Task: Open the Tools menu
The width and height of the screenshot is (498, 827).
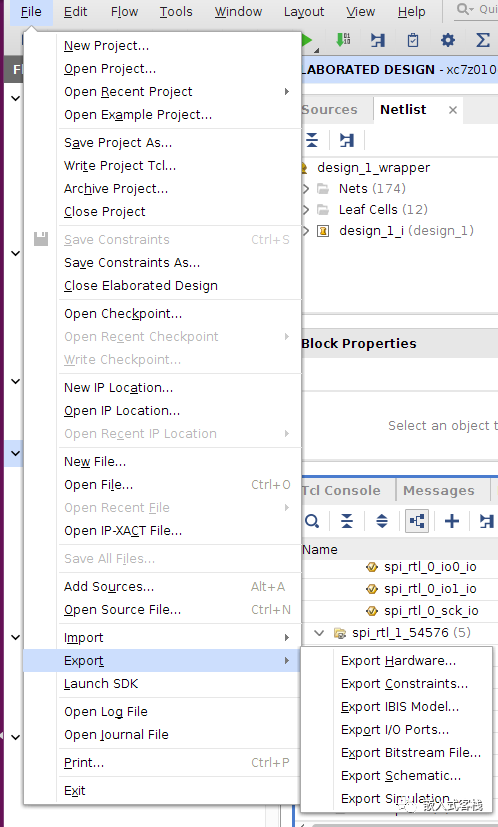Action: click(176, 12)
